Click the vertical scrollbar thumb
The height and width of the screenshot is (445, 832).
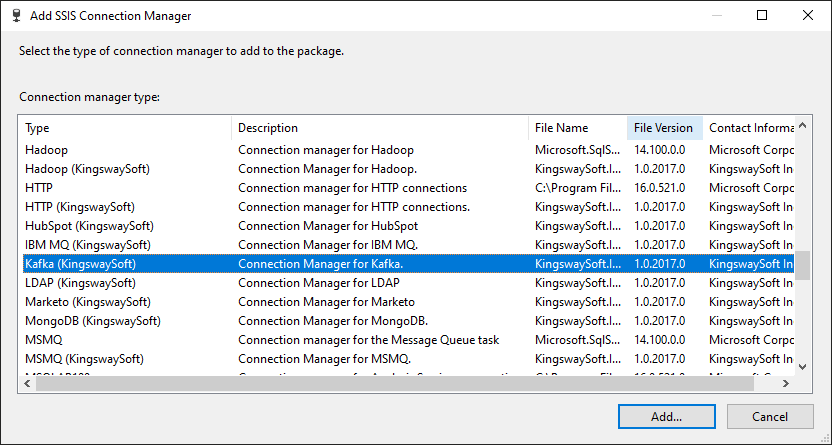click(x=803, y=266)
